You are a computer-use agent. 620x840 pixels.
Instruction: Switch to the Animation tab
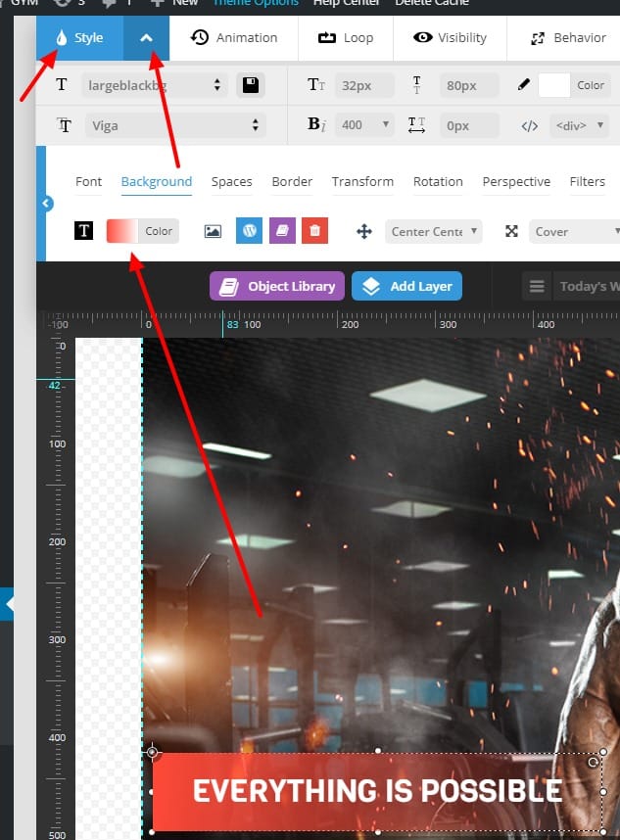click(x=234, y=38)
